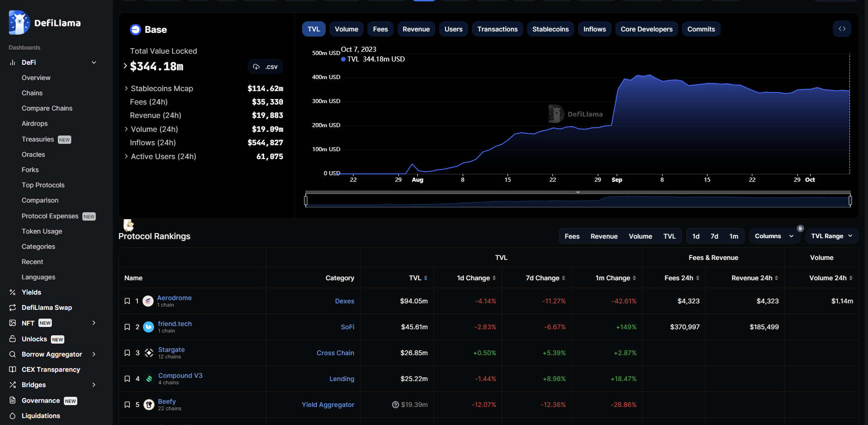868x425 pixels.
Task: Click the Bridges shuffle icon
Action: coord(12,385)
